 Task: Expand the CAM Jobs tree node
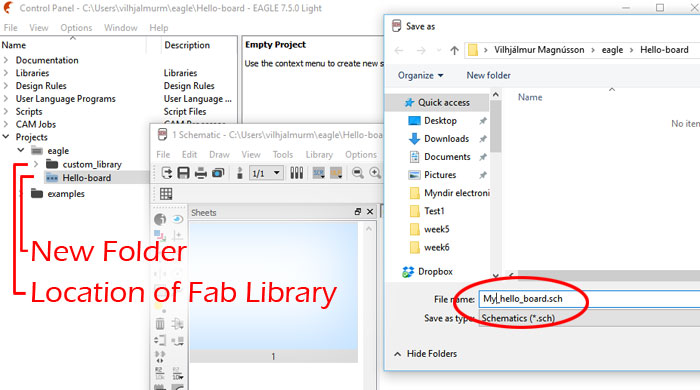click(6, 124)
